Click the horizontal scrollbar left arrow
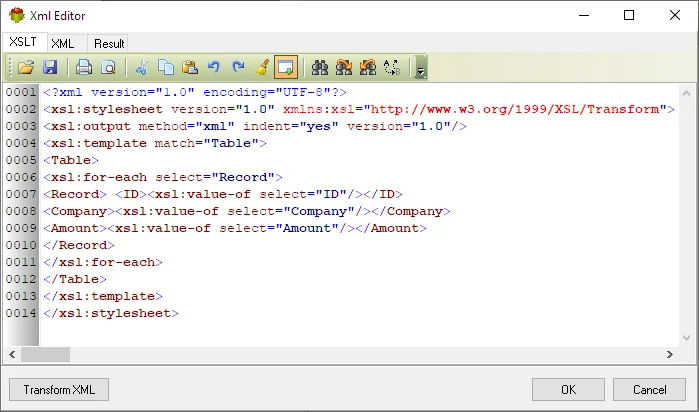The width and height of the screenshot is (699, 412). pos(12,354)
